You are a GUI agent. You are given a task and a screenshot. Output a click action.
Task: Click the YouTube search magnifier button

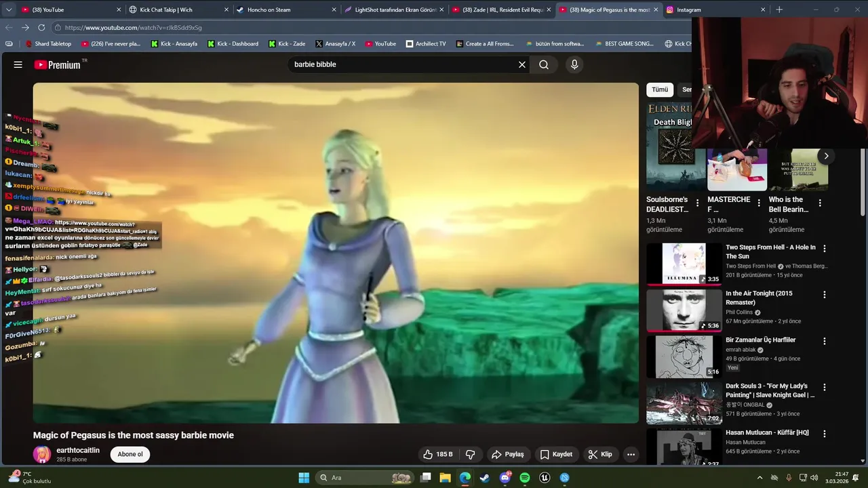tap(544, 64)
